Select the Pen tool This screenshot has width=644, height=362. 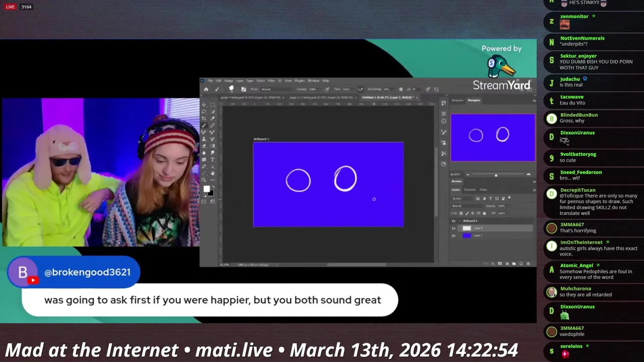click(204, 166)
